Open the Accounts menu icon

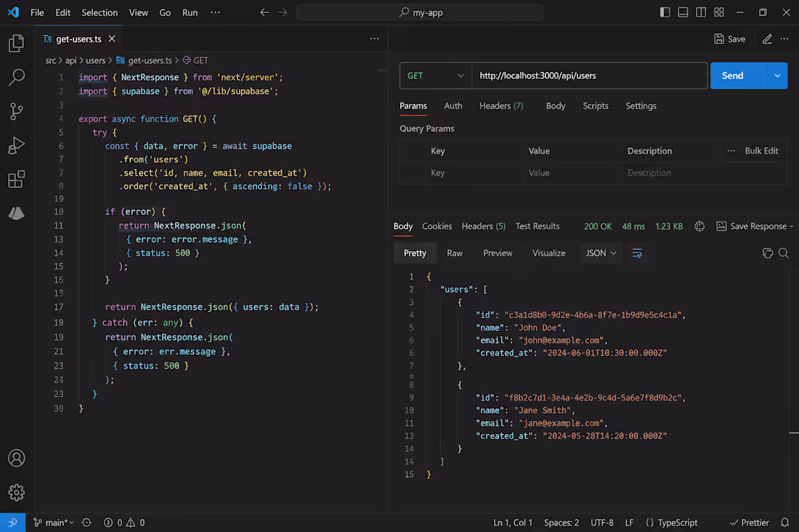tap(16, 458)
